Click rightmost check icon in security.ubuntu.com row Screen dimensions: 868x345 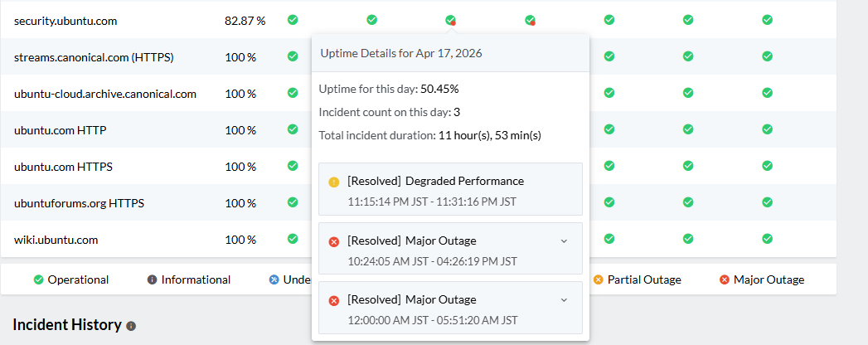coord(767,20)
